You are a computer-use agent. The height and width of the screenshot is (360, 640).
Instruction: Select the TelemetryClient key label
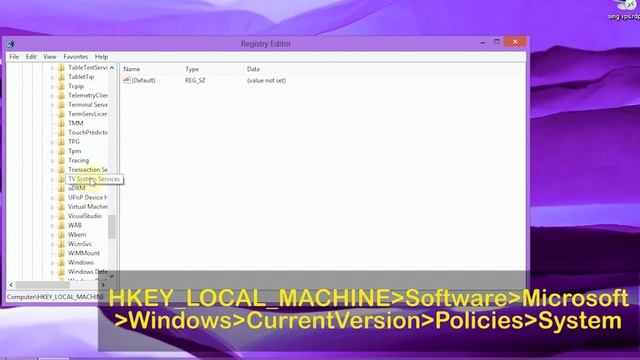(x=88, y=95)
